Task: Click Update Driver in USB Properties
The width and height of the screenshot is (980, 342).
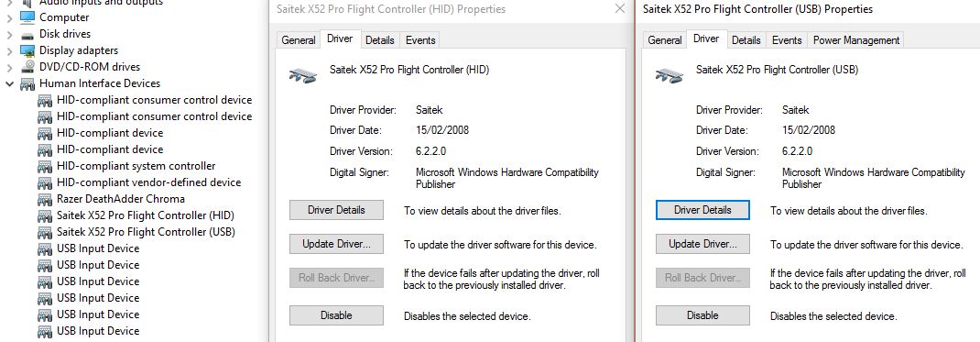Action: tap(702, 244)
